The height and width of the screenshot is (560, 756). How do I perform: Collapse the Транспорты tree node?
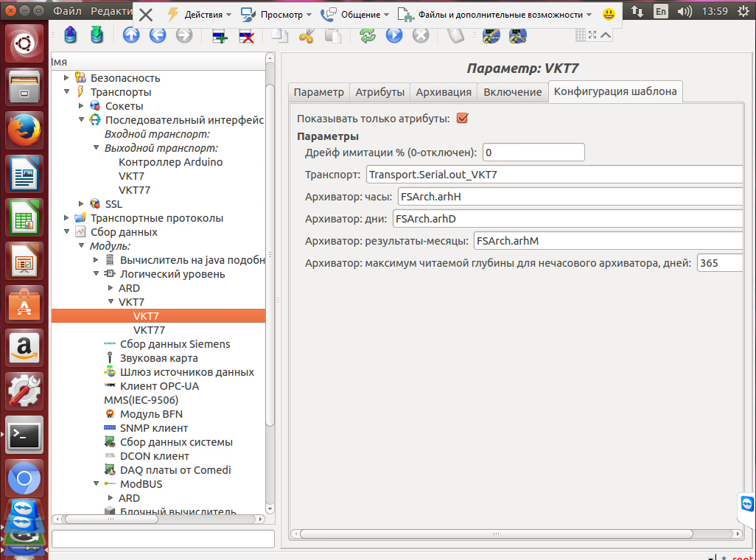click(67, 92)
